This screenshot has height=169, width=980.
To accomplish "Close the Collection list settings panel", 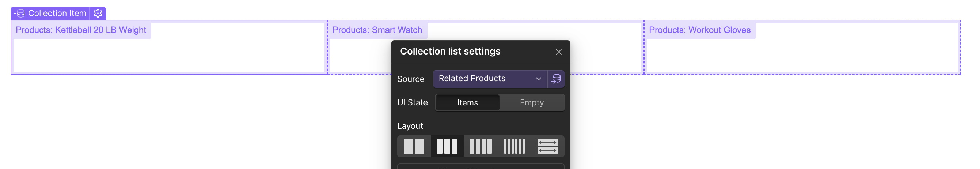I will click(558, 52).
